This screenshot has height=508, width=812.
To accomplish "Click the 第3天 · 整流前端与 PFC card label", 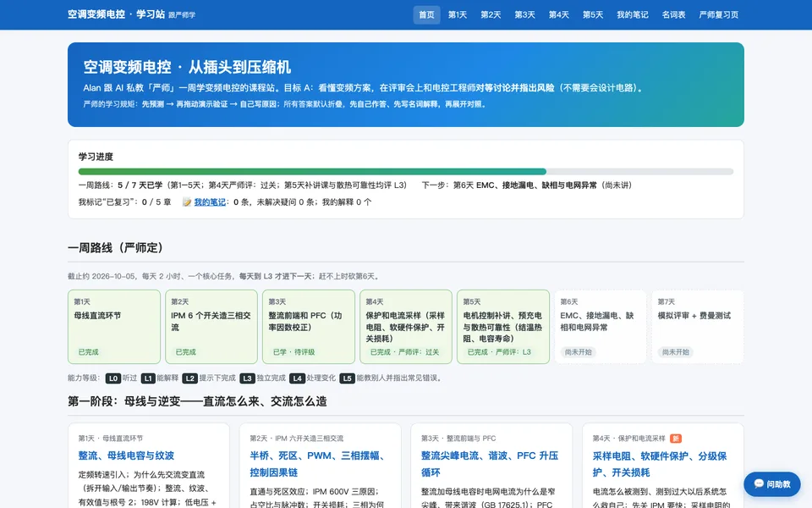I will [x=458, y=439].
